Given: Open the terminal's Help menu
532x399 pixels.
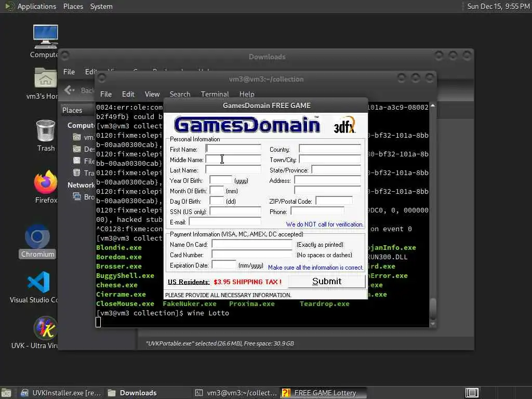Looking at the screenshot, I should tap(247, 94).
